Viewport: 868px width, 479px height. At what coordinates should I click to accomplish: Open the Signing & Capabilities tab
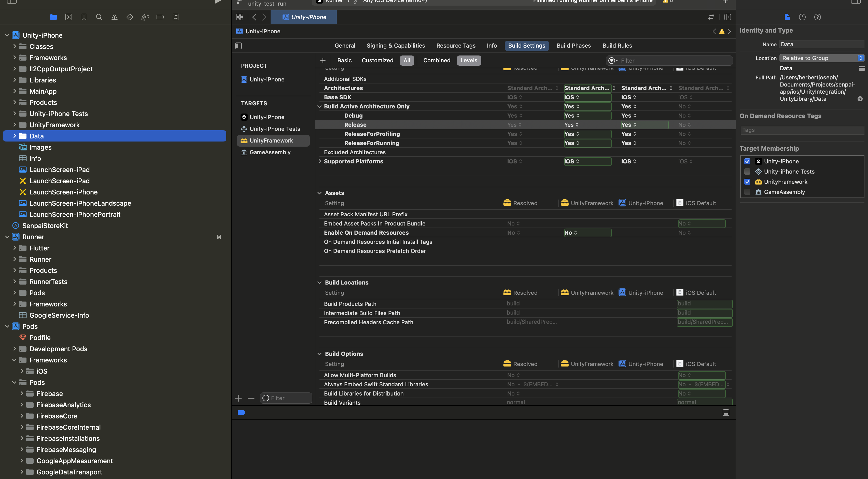(x=396, y=46)
